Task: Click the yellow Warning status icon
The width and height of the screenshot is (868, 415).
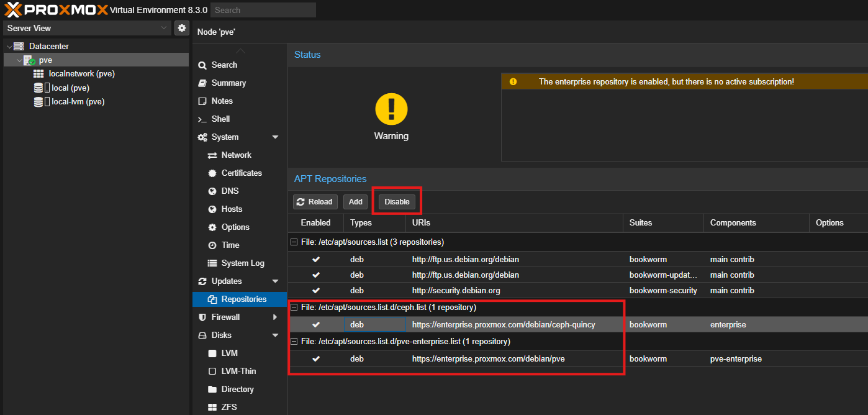Action: 391,109
